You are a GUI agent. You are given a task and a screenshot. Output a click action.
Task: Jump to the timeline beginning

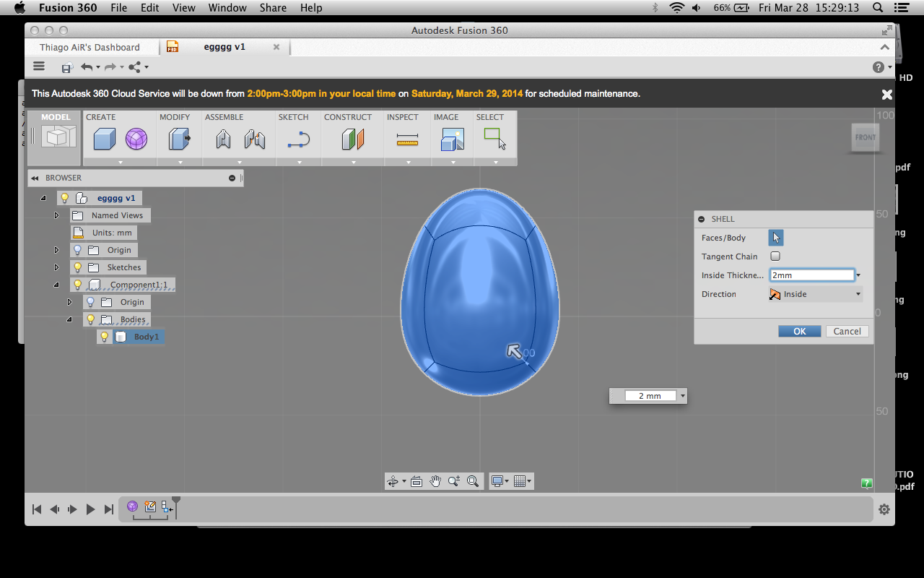point(37,509)
